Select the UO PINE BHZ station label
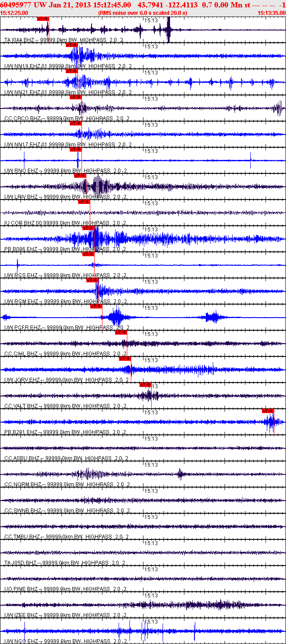This screenshot has height=644, width=286. point(65,589)
